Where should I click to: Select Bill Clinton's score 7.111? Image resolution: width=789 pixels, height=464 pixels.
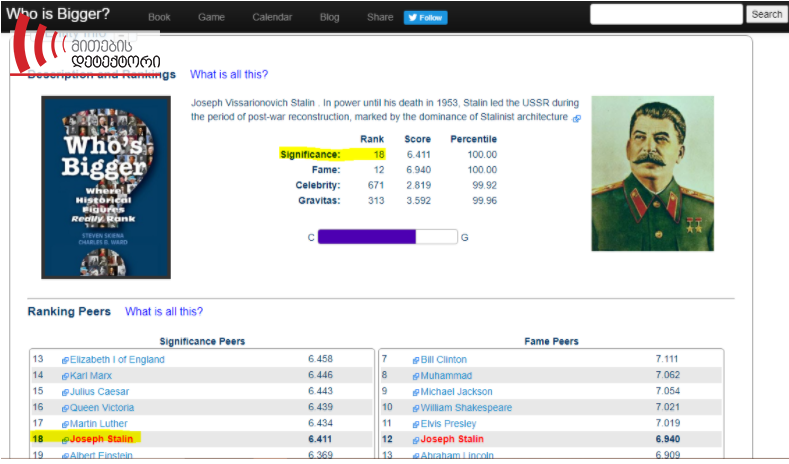(667, 359)
